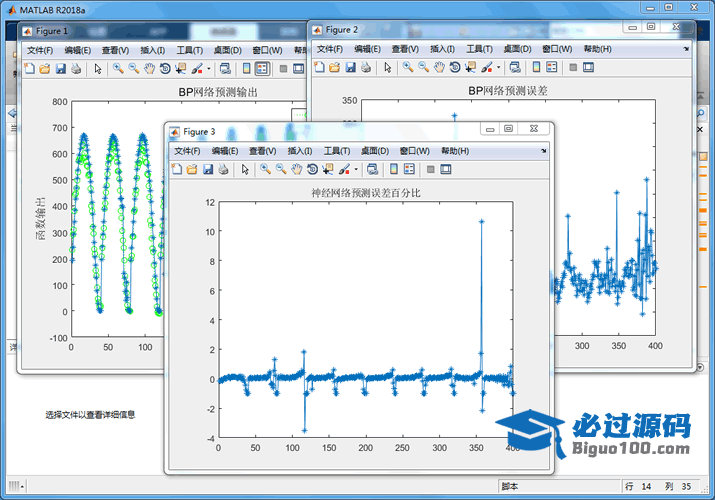Click New Figure icon in Figure 1 toolbar
The image size is (715, 500).
30,69
